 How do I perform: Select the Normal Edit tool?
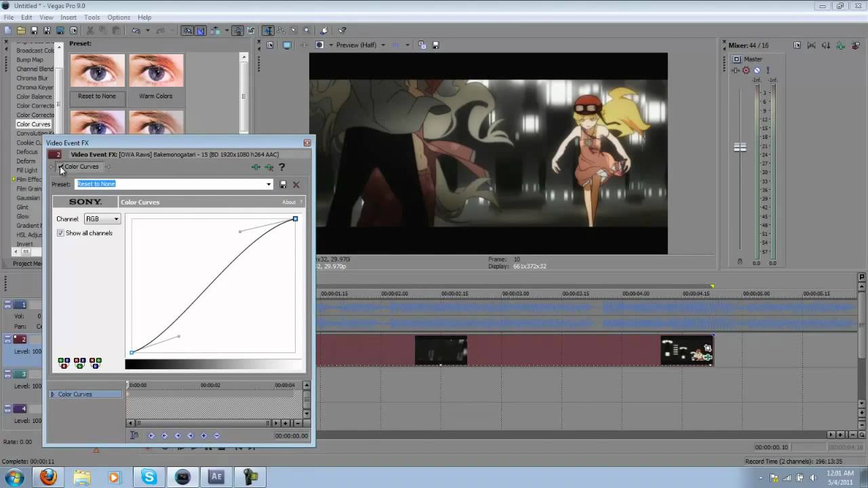(269, 30)
